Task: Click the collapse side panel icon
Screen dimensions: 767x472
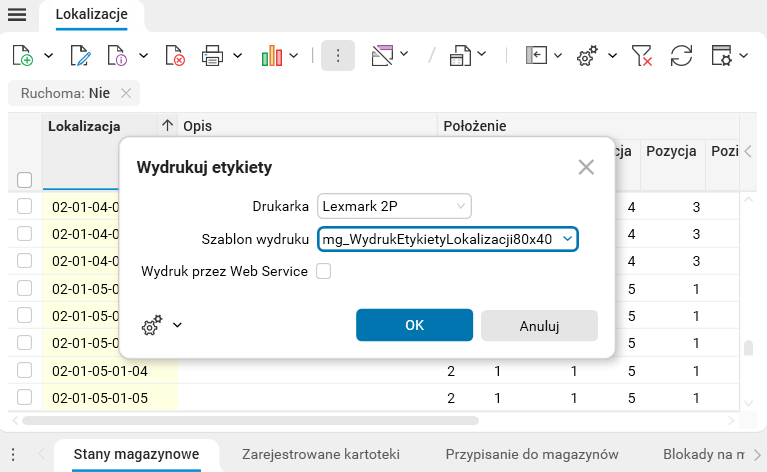Action: (536, 55)
